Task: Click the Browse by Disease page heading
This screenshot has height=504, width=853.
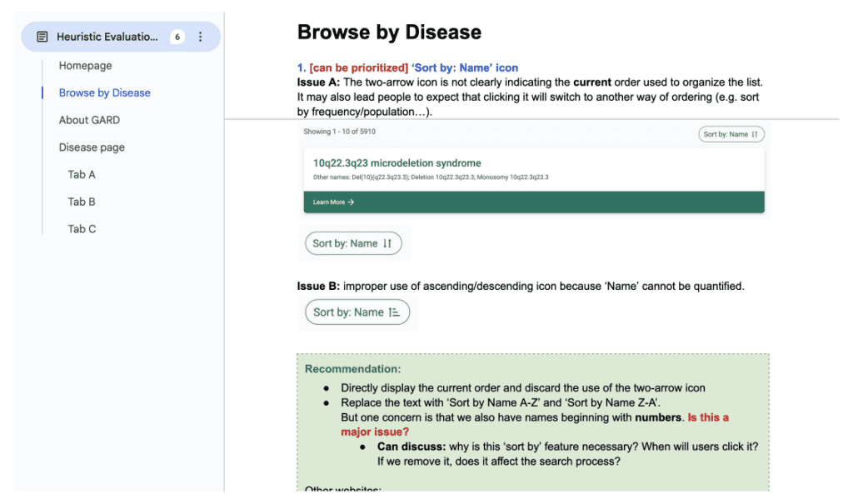Action: [389, 32]
